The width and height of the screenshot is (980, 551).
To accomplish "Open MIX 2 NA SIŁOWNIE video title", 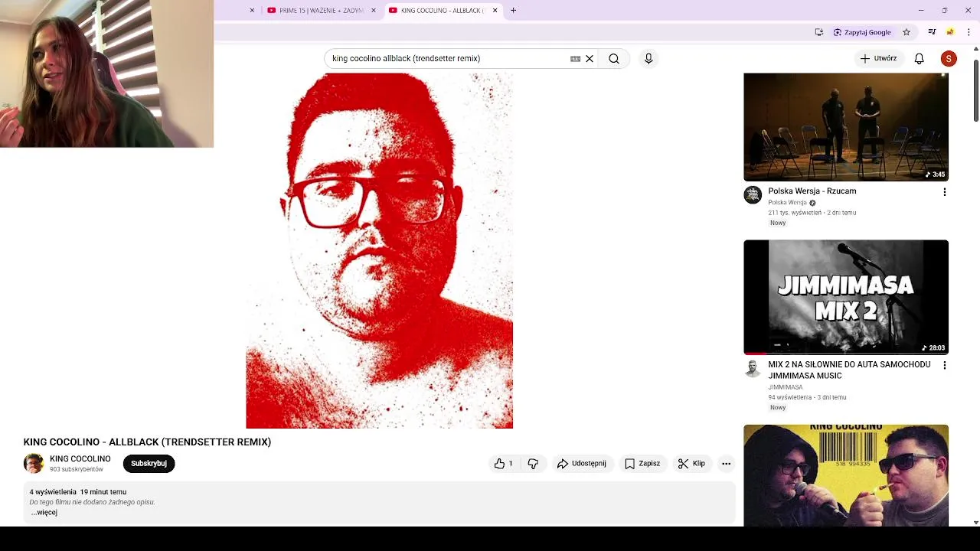I will 849,370.
